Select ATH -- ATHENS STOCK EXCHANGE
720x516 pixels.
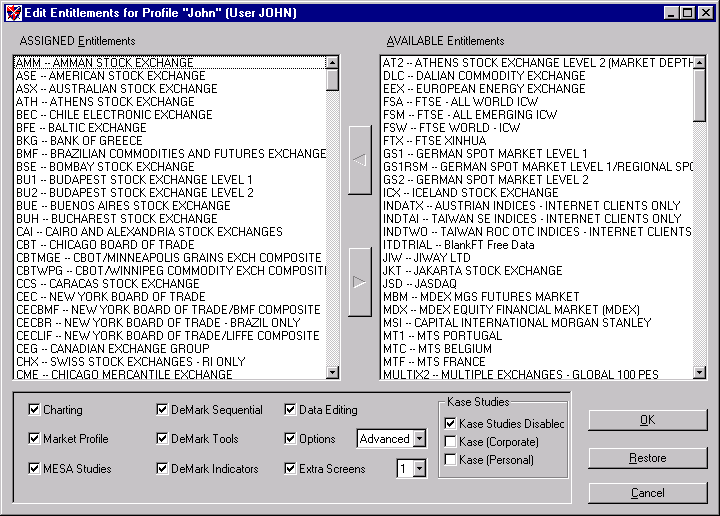(170, 101)
